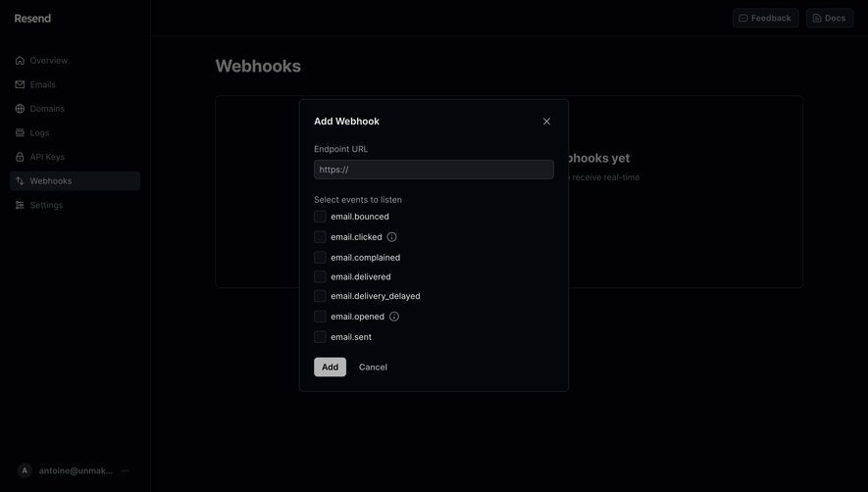The width and height of the screenshot is (868, 492).
Task: Toggle the email.delivery_delayed checkbox
Action: (x=320, y=296)
